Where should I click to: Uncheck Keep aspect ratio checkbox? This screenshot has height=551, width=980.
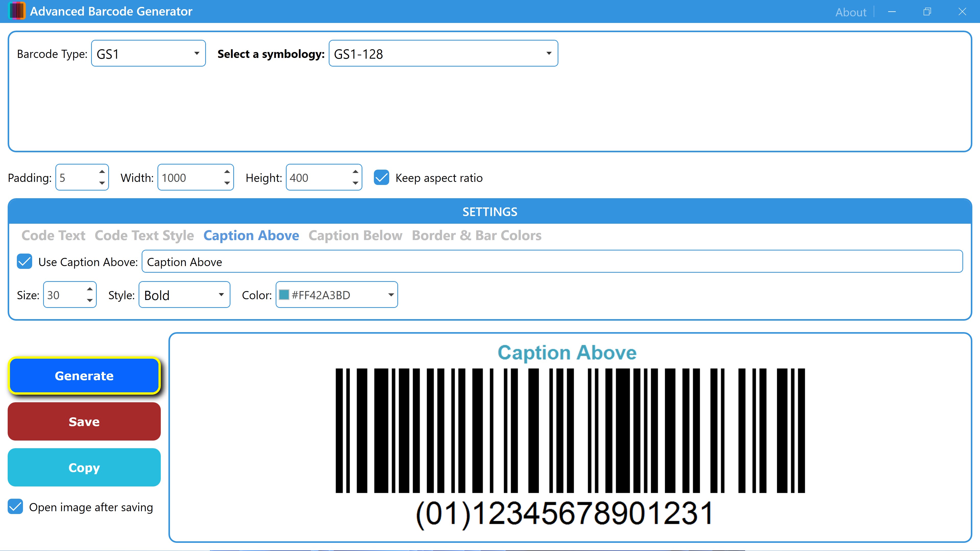coord(381,178)
